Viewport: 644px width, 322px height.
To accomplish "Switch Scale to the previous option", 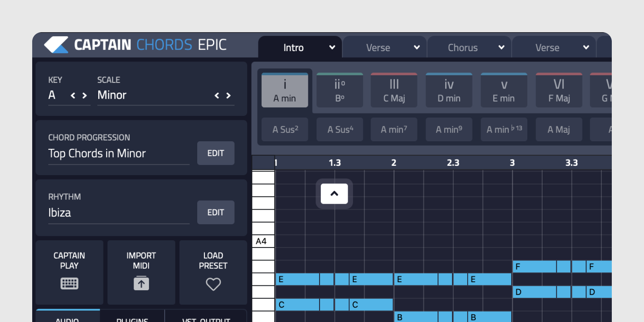I will tap(217, 95).
